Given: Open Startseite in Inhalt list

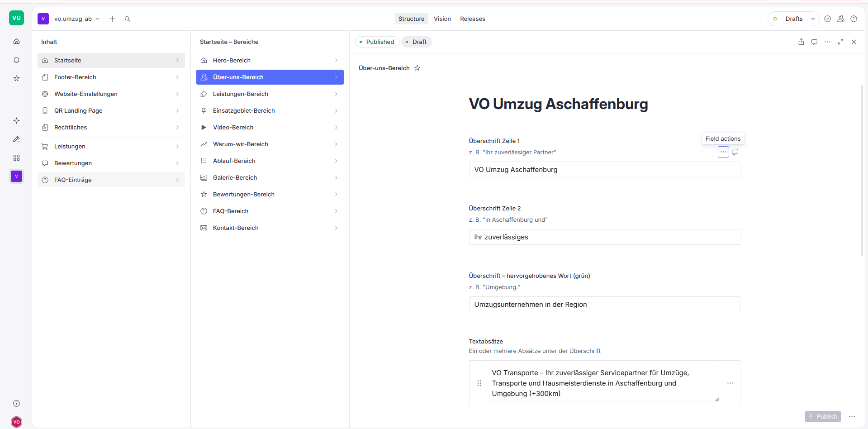Looking at the screenshot, I should [x=111, y=60].
